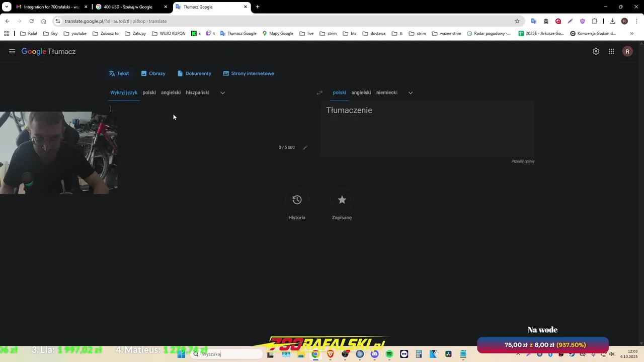Open Google Translate settings gear
The image size is (644, 362).
pyautogui.click(x=596, y=51)
